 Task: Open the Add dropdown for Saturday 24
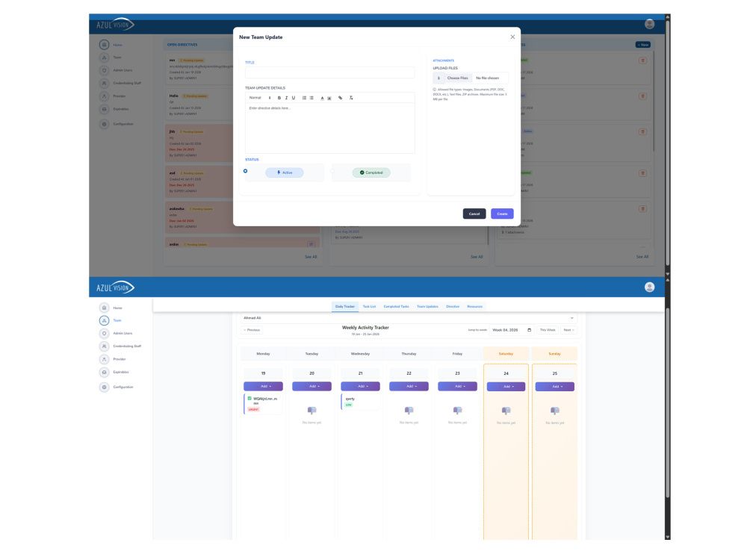coord(506,387)
